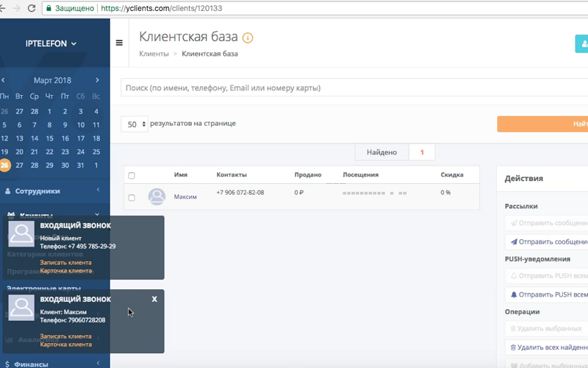The height and width of the screenshot is (368, 588).
Task: Collapse the Клиенты sidebar section chevron
Action: (x=97, y=214)
